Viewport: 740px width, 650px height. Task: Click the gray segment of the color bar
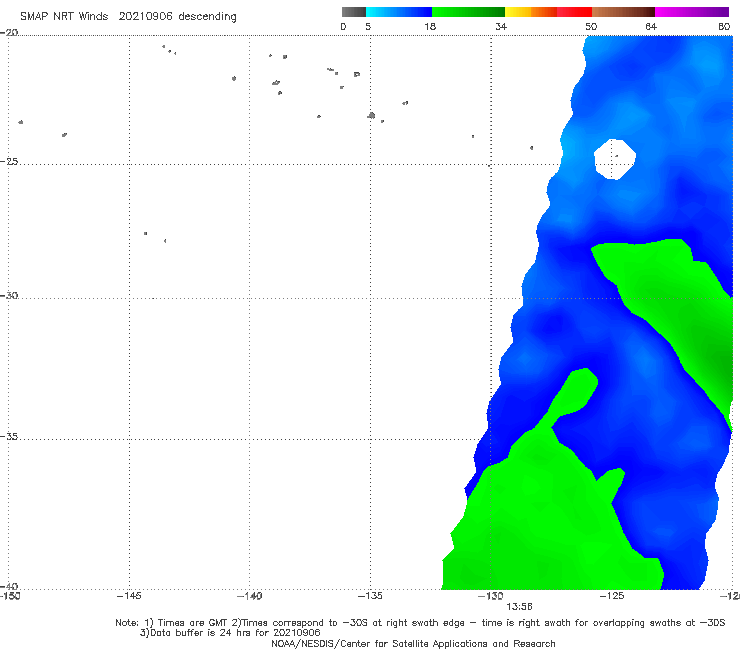[354, 12]
